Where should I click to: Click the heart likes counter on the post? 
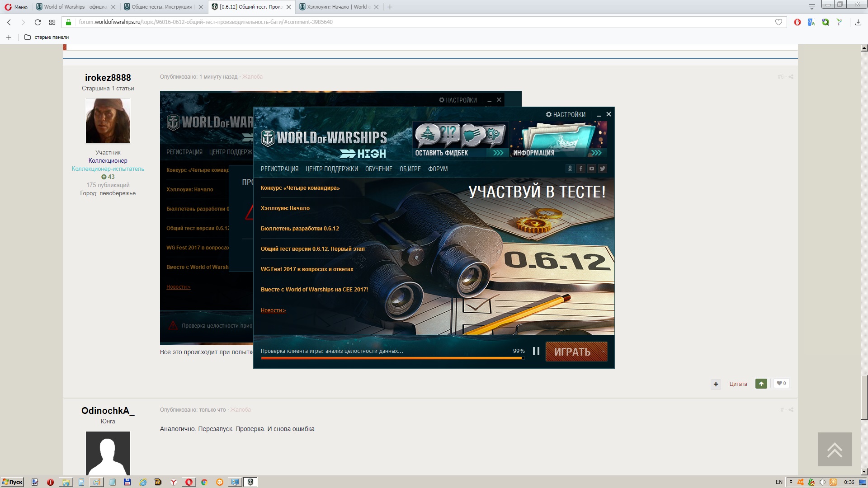point(781,383)
